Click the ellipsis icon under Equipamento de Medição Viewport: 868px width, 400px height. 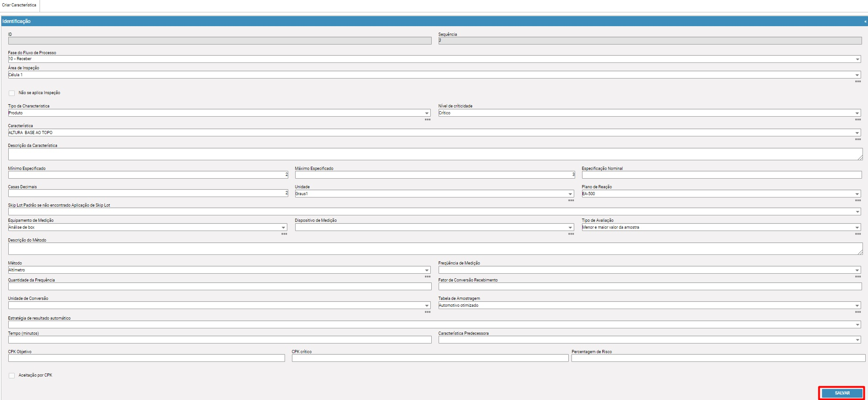click(x=284, y=234)
